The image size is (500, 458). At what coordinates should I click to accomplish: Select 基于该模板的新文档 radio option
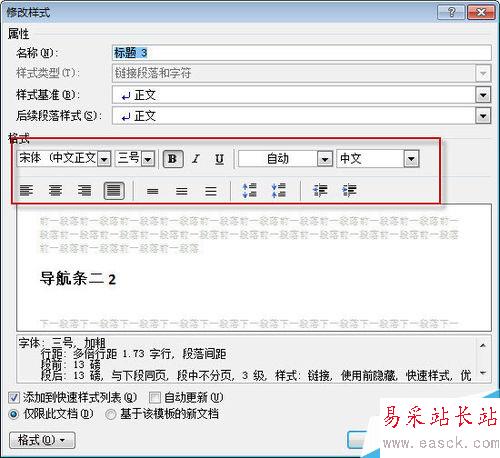[110, 414]
